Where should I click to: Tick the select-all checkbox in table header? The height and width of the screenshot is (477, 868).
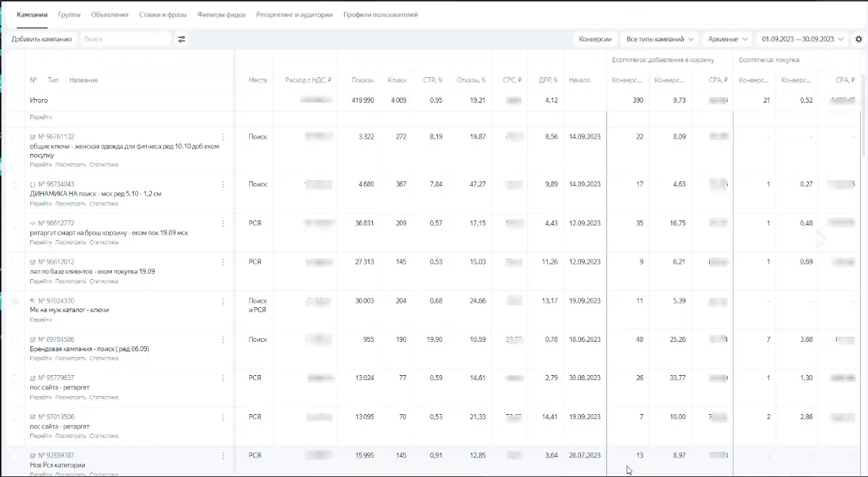tap(15, 80)
